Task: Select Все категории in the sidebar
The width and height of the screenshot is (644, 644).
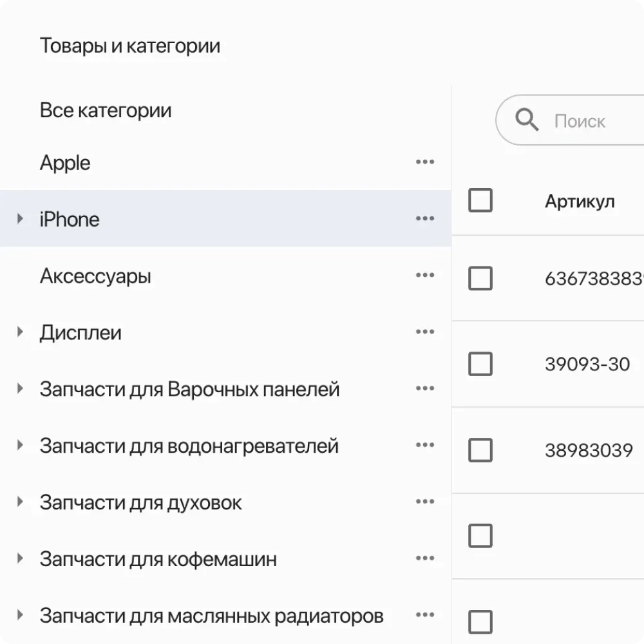Action: 106,110
